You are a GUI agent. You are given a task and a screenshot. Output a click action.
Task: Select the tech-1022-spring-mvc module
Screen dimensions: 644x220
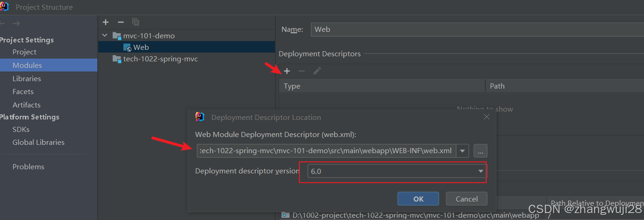coord(160,59)
